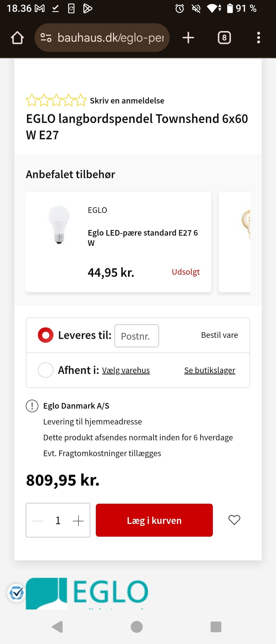Focus the Postnr. postal code field
276x644 pixels.
137,336
